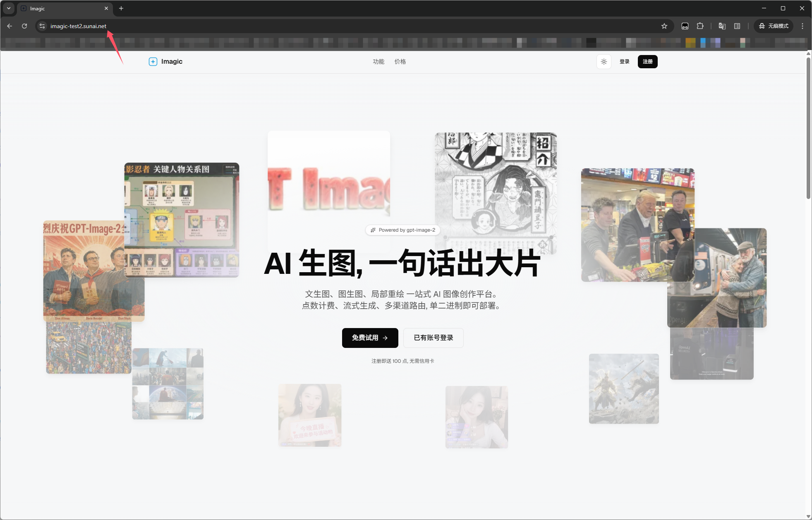The image size is (812, 520).
Task: Open the crowded cartoon street thumbnail
Action: click(89, 348)
